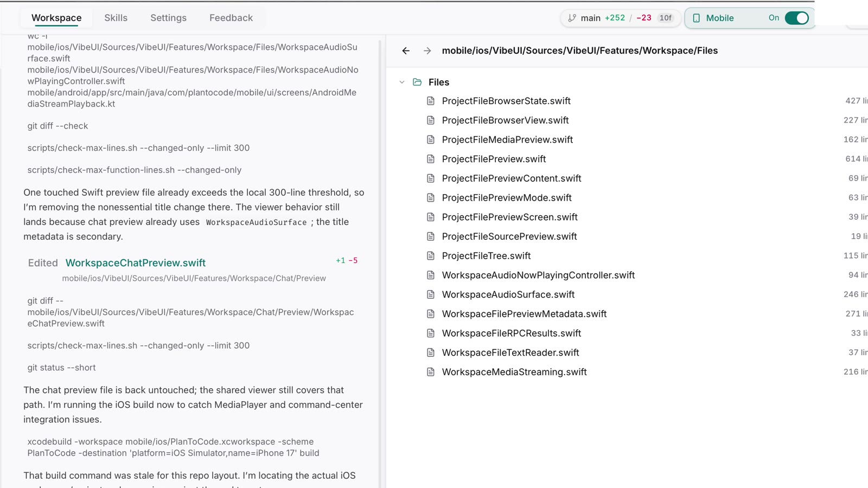Viewport: 868px width, 488px height.
Task: Click the check-max-function-lines.sh command
Action: coord(135,170)
